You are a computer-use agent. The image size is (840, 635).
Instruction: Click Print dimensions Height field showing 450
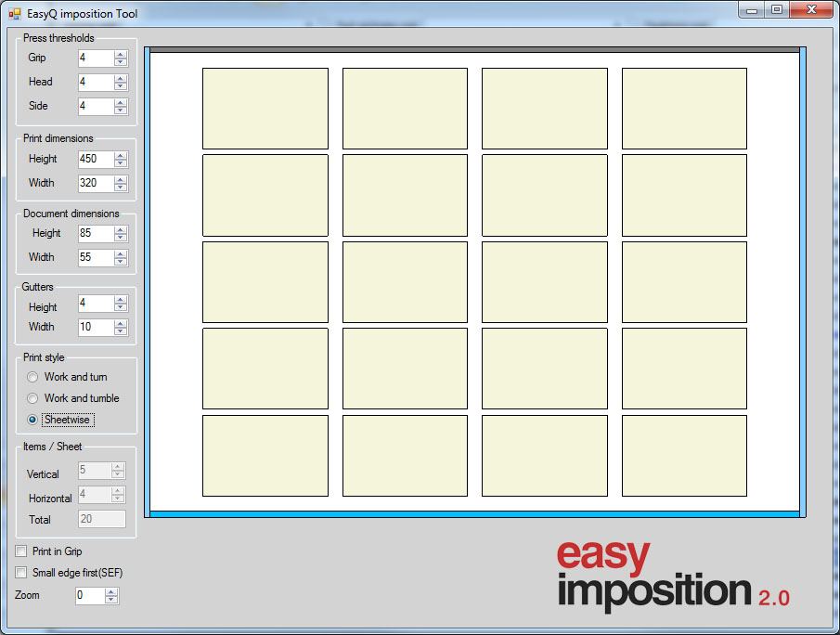[x=97, y=160]
